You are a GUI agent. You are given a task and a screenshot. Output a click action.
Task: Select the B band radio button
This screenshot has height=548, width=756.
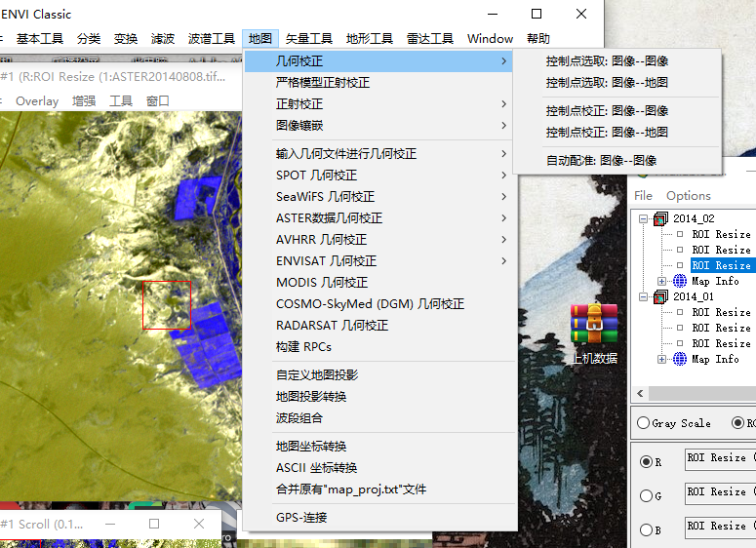646,529
